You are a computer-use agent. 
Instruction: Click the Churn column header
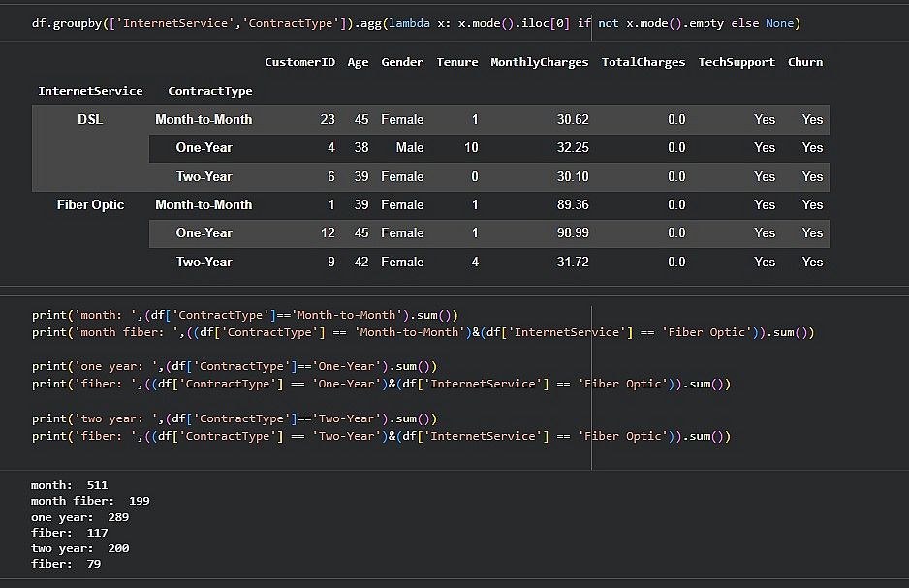tap(804, 62)
